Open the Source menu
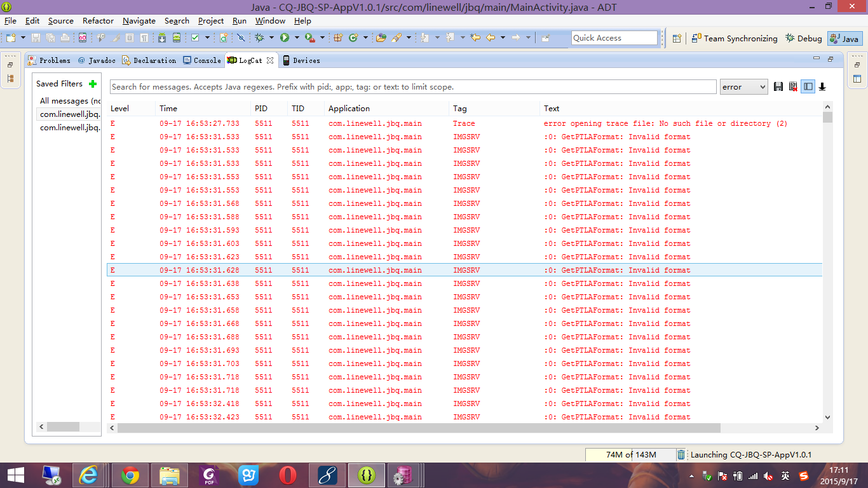Screen dimensions: 868x488 click(x=60, y=21)
